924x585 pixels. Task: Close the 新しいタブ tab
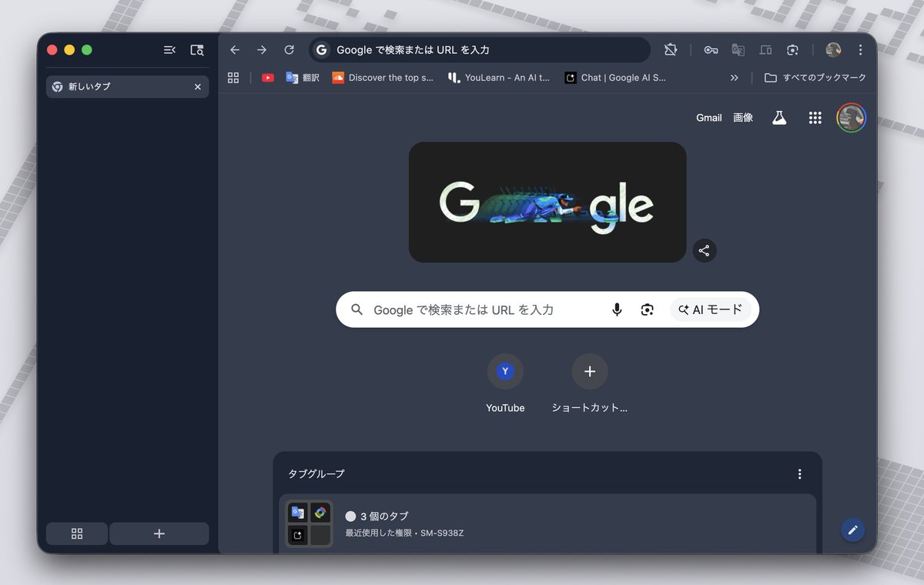point(197,87)
